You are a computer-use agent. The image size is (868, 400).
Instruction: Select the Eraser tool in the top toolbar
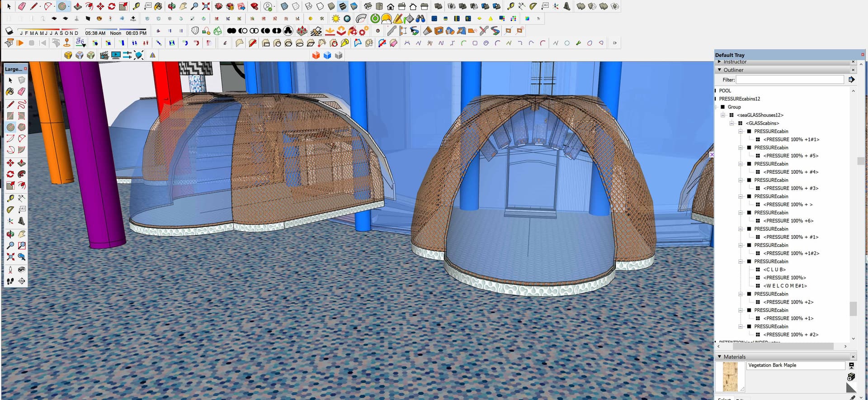[x=21, y=6]
